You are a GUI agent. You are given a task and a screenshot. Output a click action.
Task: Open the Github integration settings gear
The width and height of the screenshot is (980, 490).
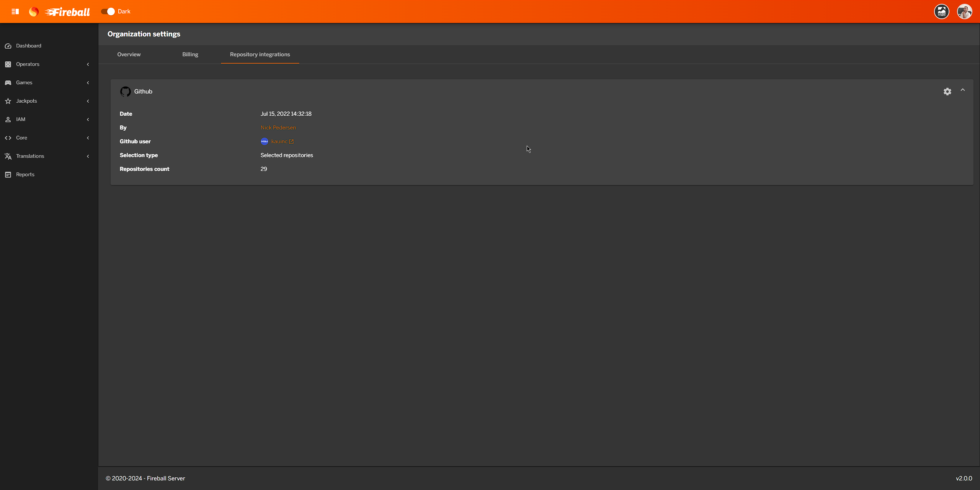947,92
